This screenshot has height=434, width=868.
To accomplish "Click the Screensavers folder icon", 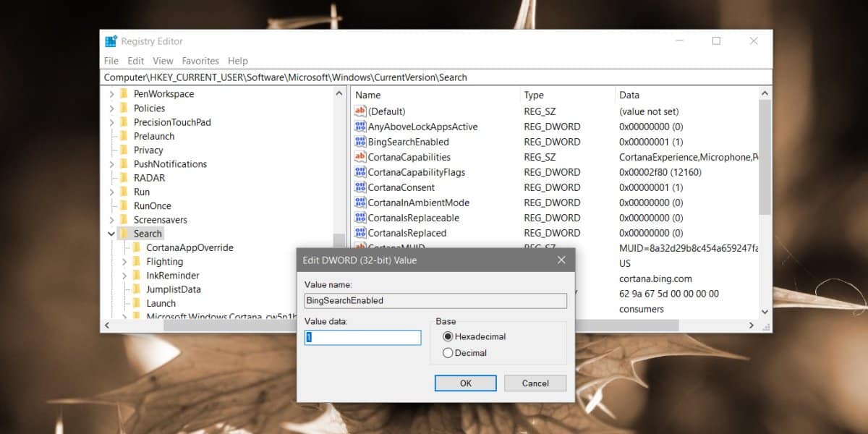I will pyautogui.click(x=124, y=220).
